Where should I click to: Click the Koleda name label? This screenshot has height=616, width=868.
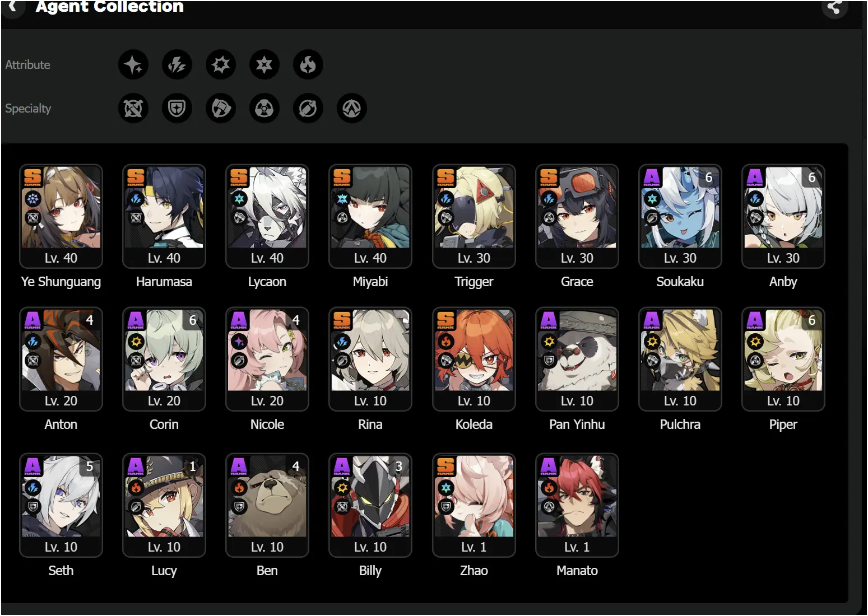coord(474,424)
